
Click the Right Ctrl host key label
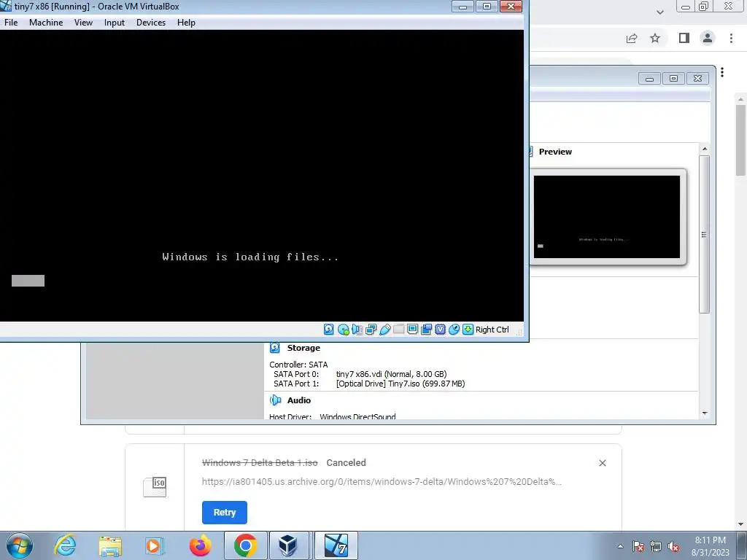[x=492, y=330]
